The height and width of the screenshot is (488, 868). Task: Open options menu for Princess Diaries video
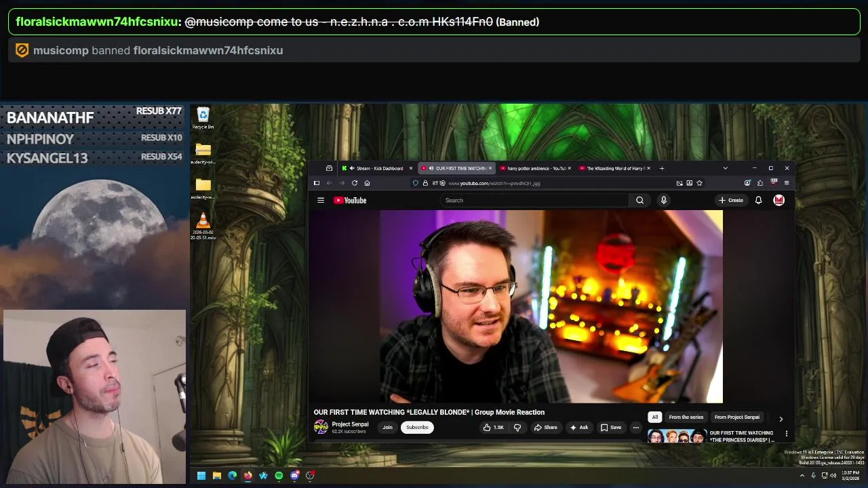point(787,434)
